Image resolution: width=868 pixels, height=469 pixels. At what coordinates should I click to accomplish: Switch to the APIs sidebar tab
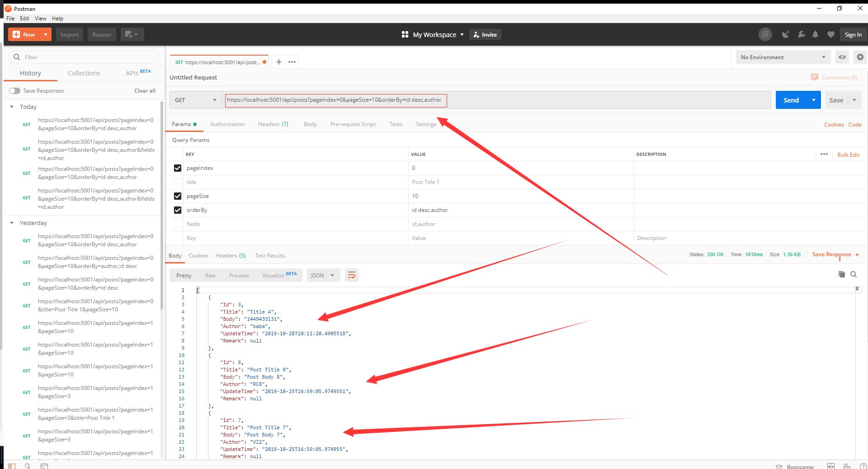tap(138, 73)
